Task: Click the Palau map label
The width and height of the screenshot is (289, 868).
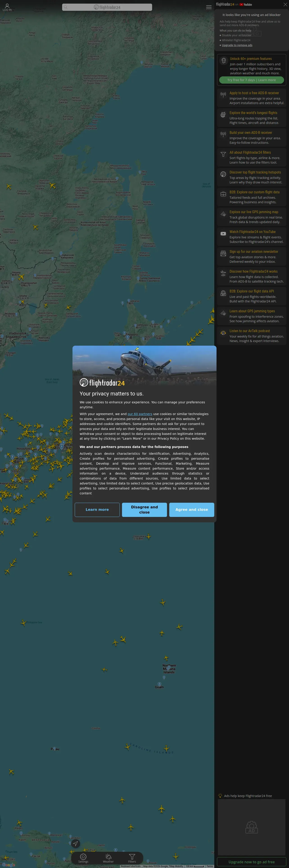Action: click(55, 749)
